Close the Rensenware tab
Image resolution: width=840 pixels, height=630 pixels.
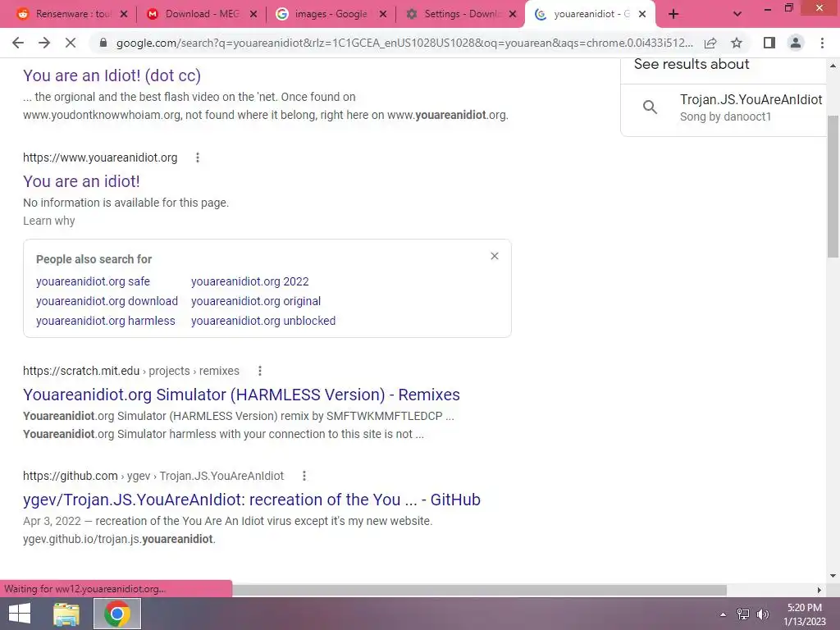(124, 15)
